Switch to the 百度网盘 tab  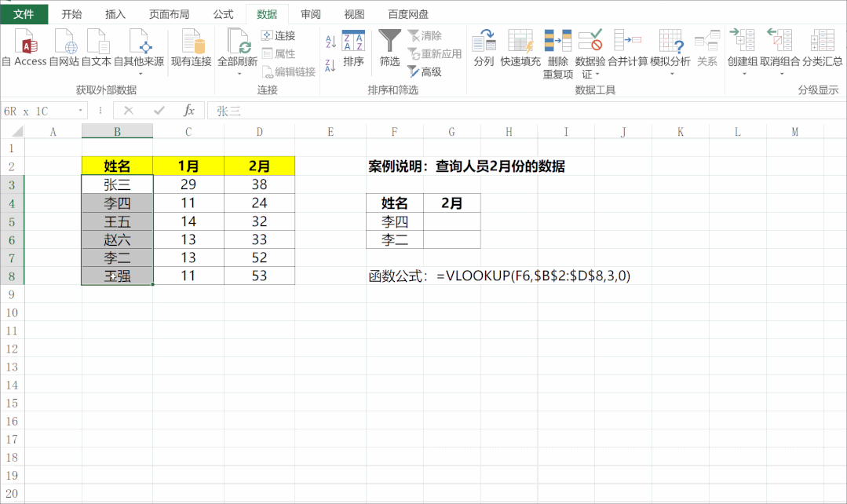[x=408, y=14]
